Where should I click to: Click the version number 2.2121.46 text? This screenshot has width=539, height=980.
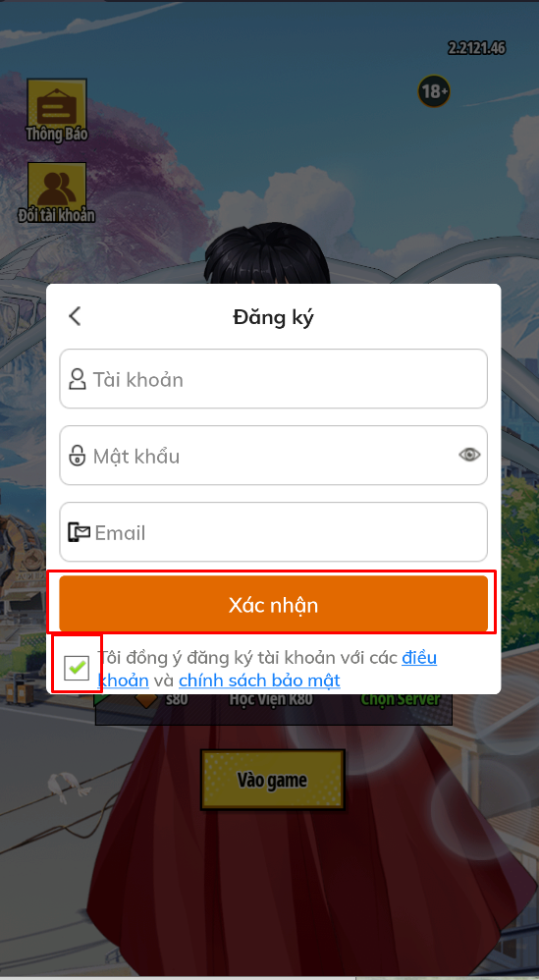point(476,48)
